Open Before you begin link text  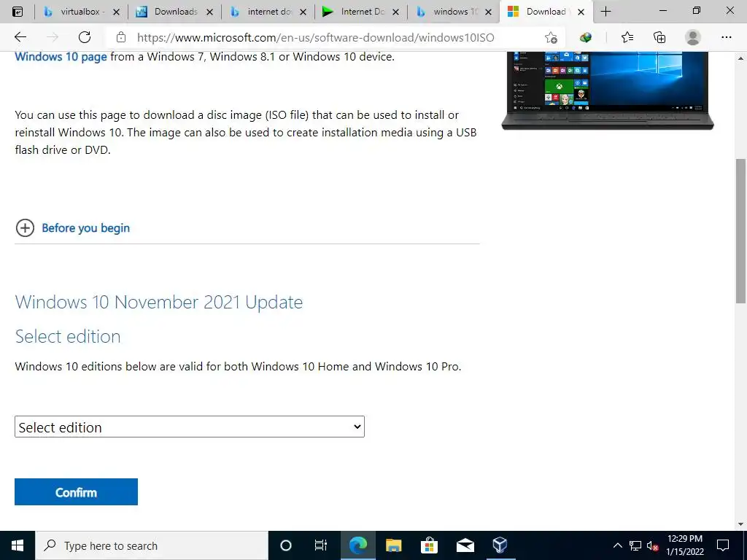[86, 228]
